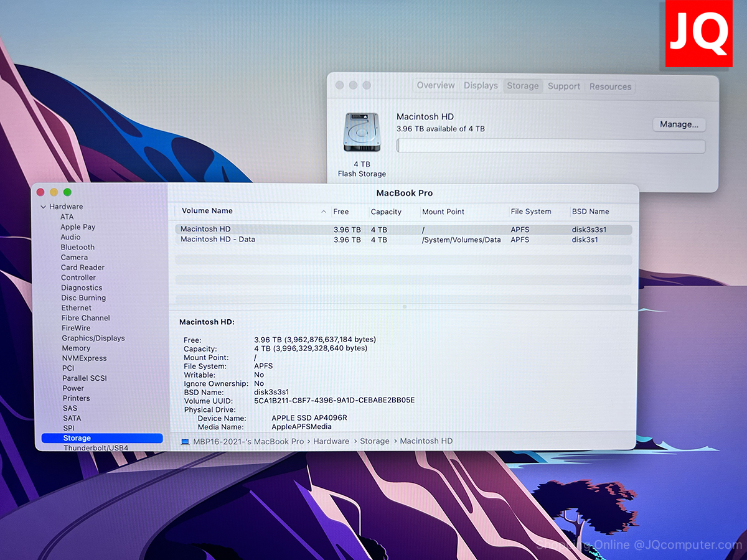Open the Resources tab
Image resolution: width=747 pixels, height=560 pixels.
[x=610, y=86]
